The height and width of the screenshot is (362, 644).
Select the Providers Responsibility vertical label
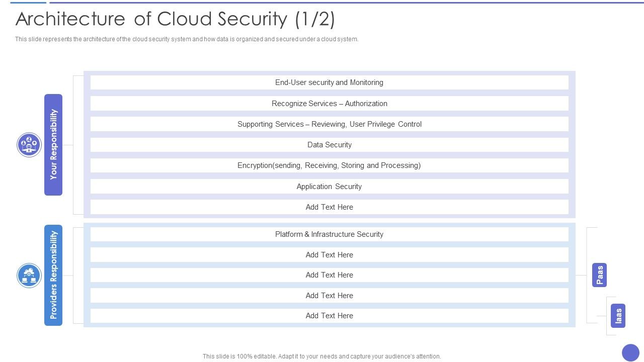click(53, 275)
